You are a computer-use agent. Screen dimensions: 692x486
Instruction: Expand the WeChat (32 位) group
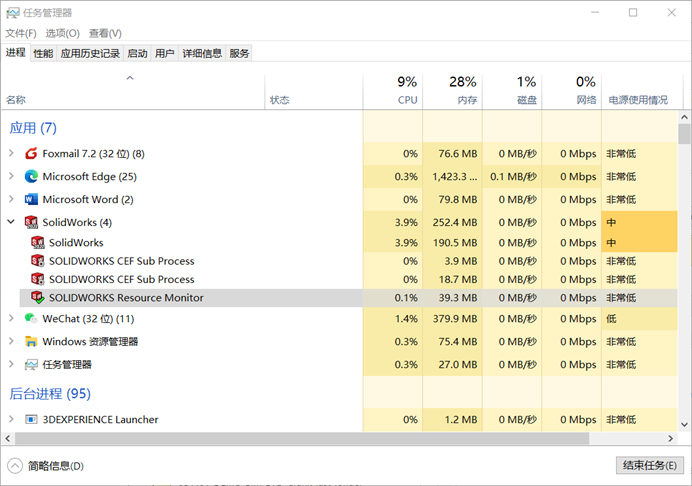tap(11, 318)
